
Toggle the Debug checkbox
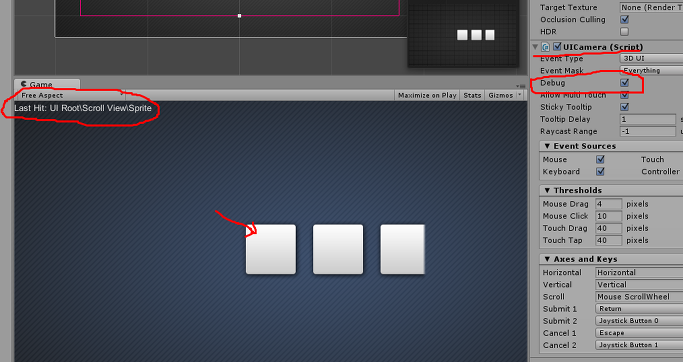pyautogui.click(x=625, y=83)
